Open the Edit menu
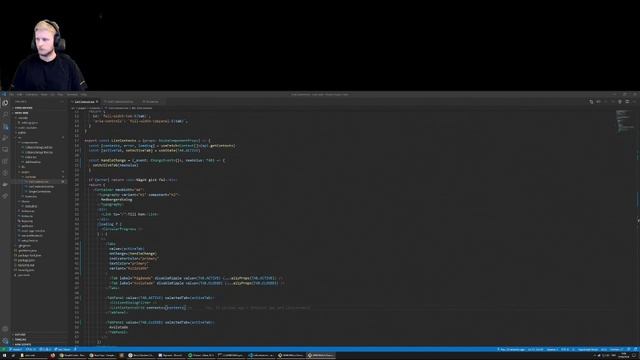This screenshot has width=640, height=360. pyautogui.click(x=19, y=94)
